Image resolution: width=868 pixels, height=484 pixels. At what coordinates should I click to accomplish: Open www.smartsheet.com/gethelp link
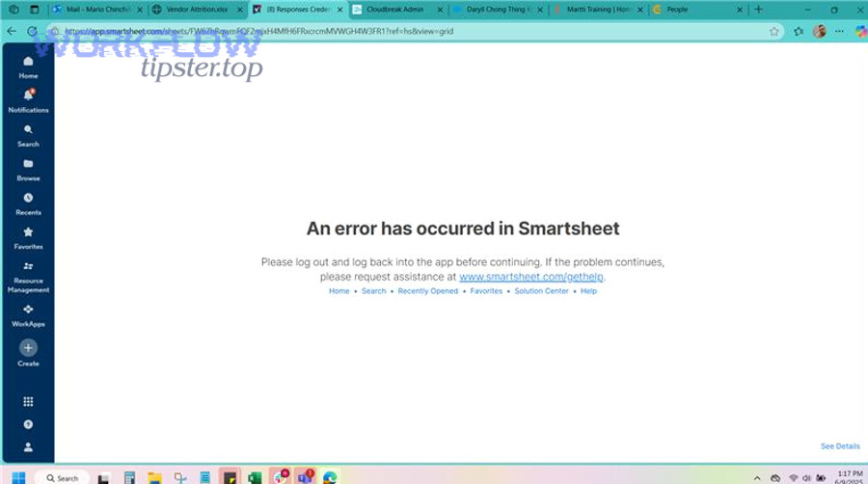[530, 277]
